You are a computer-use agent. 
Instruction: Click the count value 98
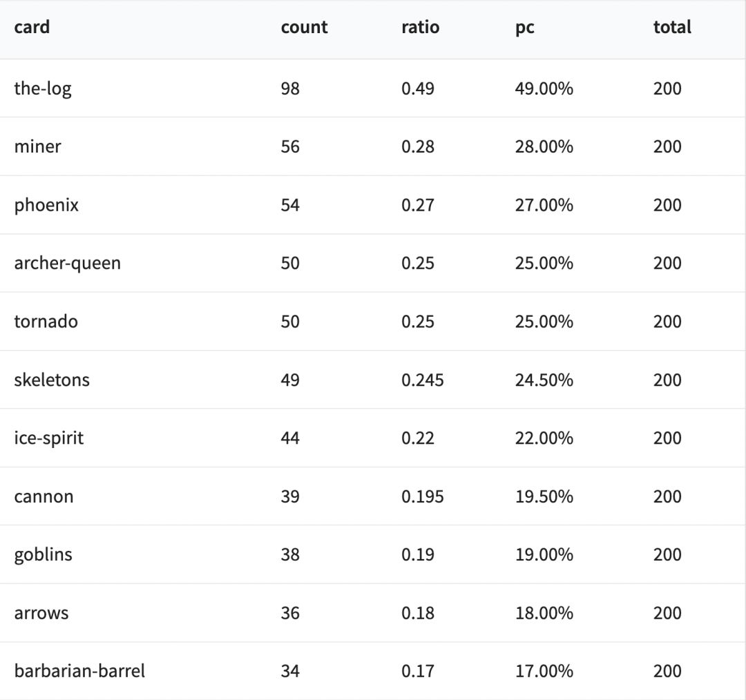290,88
